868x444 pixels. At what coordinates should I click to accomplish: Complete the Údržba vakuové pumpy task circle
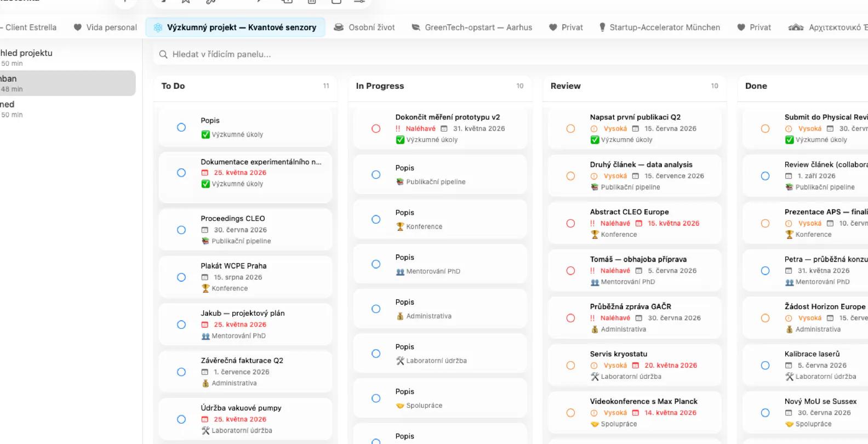pyautogui.click(x=181, y=419)
